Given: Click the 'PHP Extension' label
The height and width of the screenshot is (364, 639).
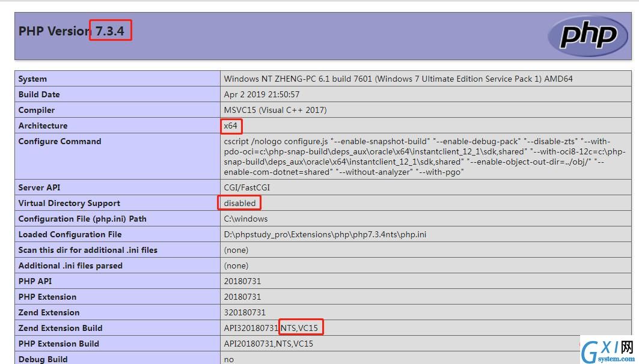Looking at the screenshot, I should tap(47, 297).
